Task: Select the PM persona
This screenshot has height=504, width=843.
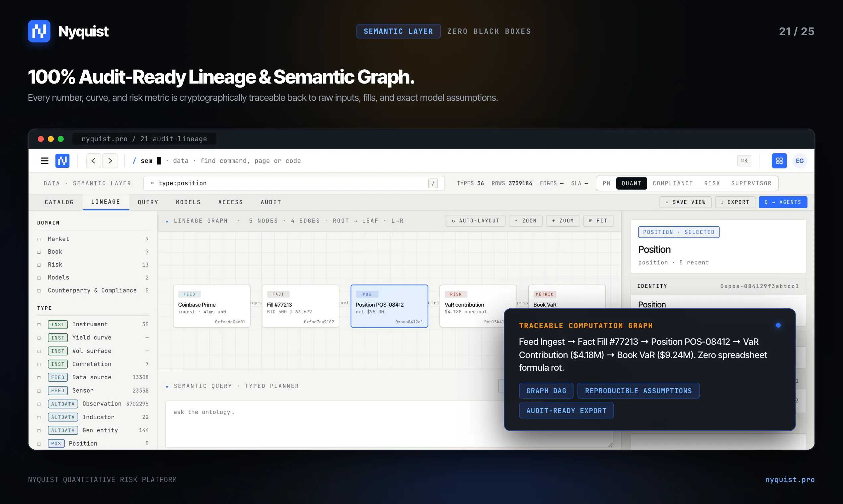Action: click(x=606, y=183)
